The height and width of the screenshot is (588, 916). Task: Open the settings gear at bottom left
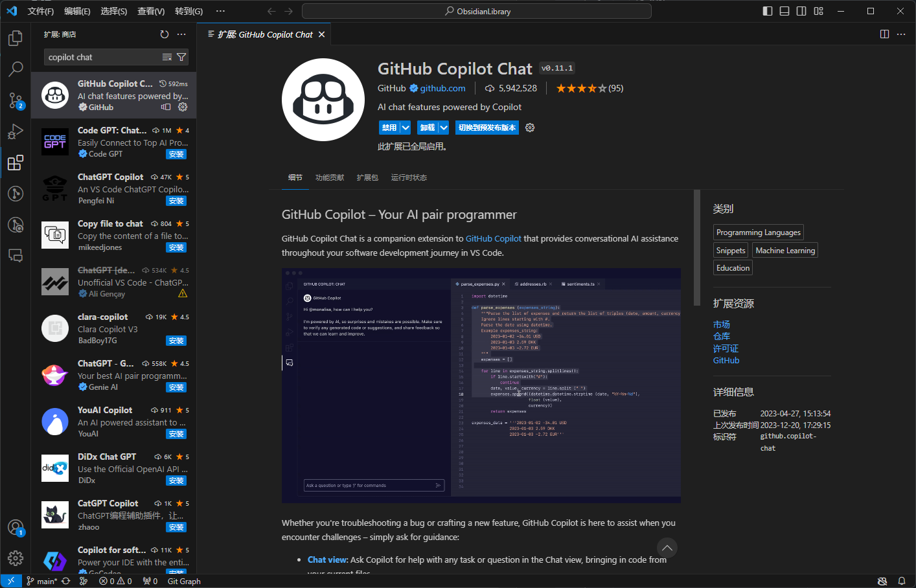[x=16, y=558]
